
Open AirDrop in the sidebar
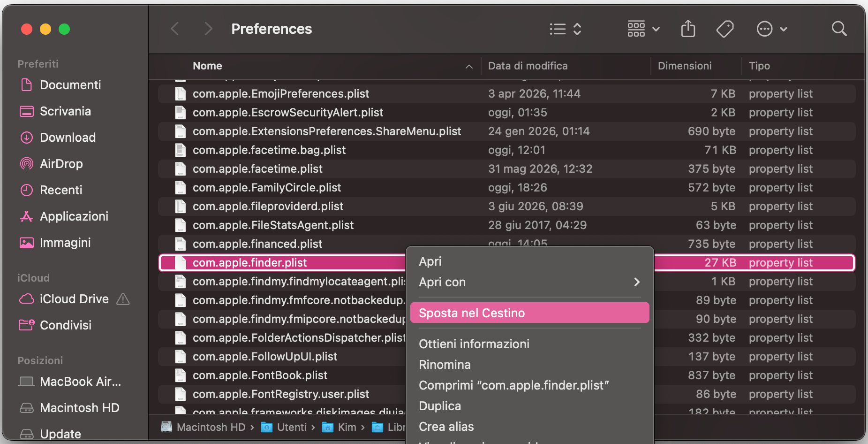[x=61, y=164]
